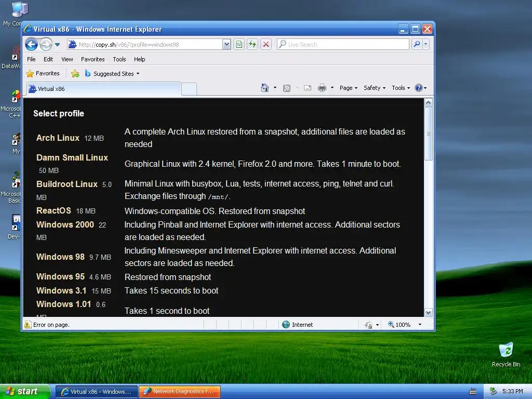The image size is (532, 399).
Task: Open the Safety command menu
Action: pyautogui.click(x=375, y=88)
